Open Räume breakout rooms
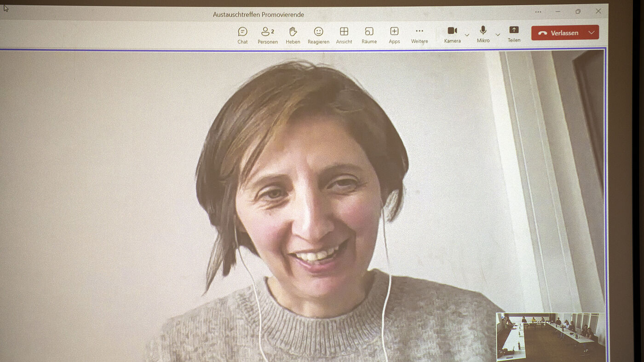 [369, 35]
